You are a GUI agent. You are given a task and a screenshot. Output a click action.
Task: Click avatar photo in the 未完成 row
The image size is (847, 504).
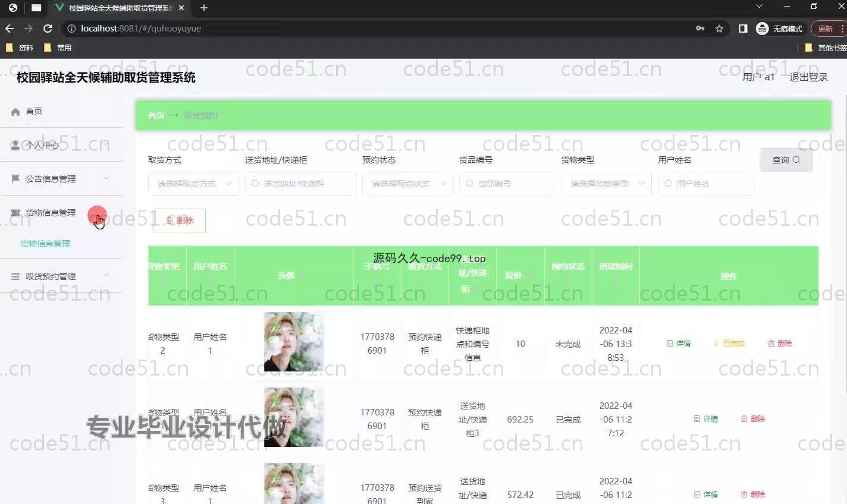click(294, 342)
